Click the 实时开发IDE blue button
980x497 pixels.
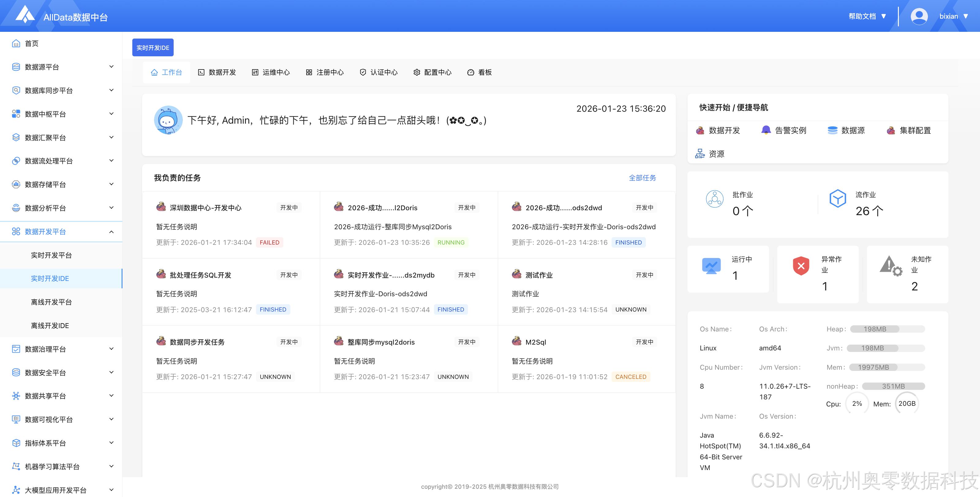pos(153,47)
